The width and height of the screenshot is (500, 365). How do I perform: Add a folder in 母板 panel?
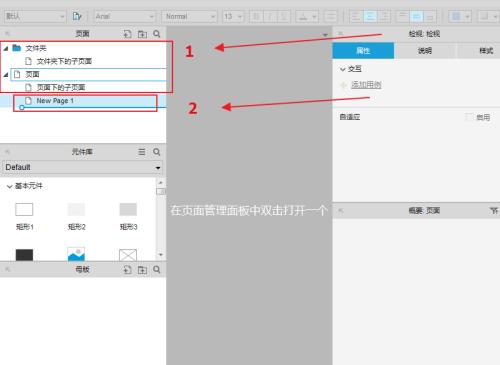(142, 269)
